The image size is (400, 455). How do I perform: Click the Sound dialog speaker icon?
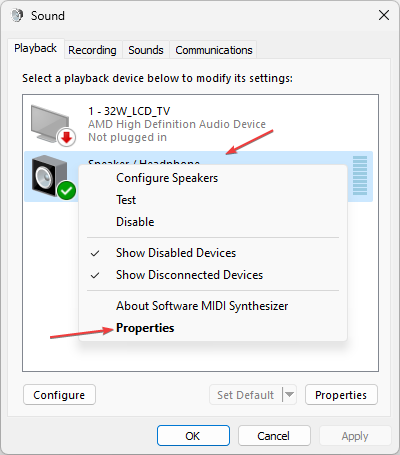tap(17, 15)
